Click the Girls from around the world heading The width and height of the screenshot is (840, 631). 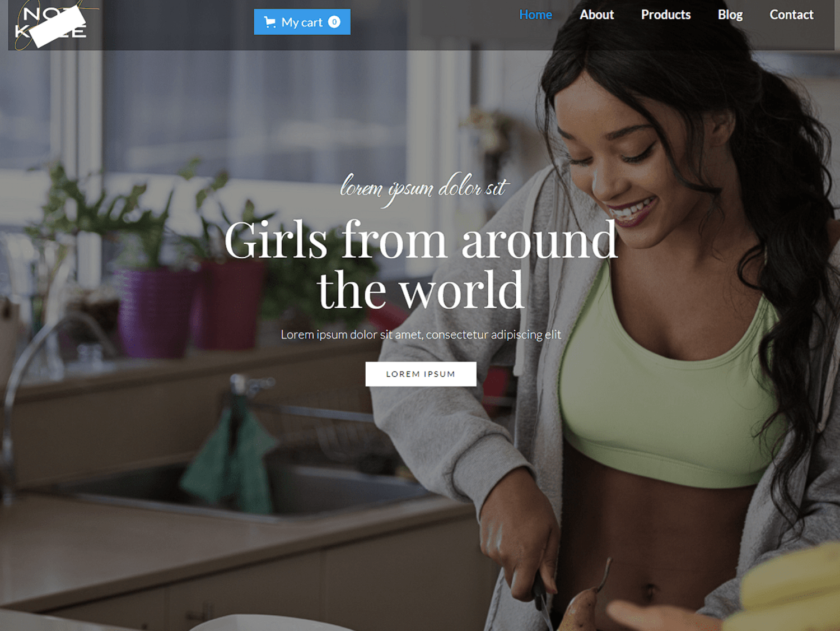pos(421,265)
